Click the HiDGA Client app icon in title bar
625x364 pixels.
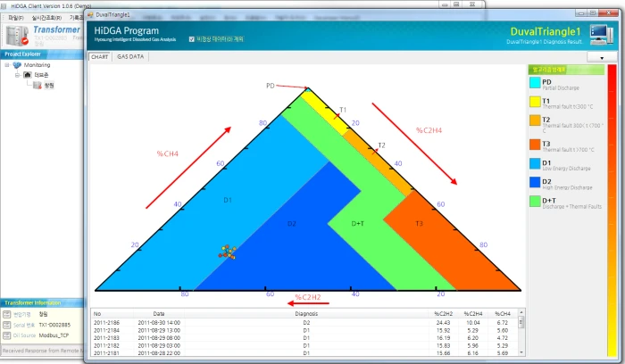pos(4,6)
